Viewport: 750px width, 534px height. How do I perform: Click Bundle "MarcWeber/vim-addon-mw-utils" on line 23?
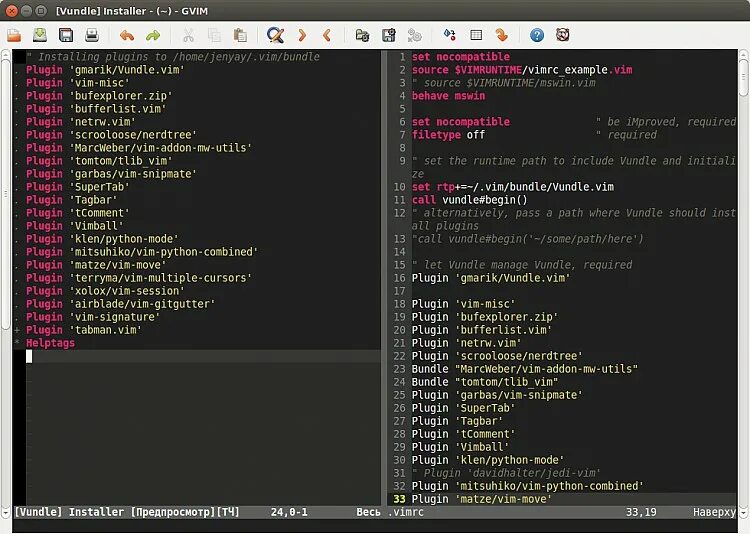point(525,369)
